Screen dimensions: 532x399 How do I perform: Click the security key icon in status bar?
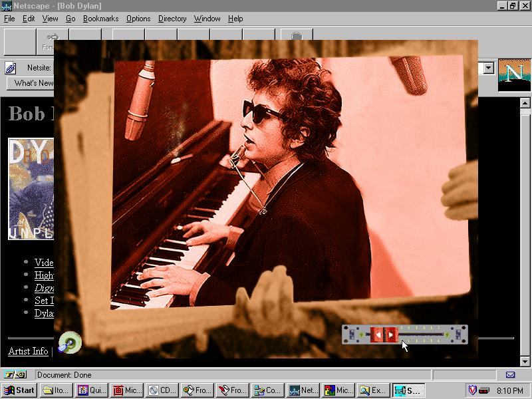point(15,374)
